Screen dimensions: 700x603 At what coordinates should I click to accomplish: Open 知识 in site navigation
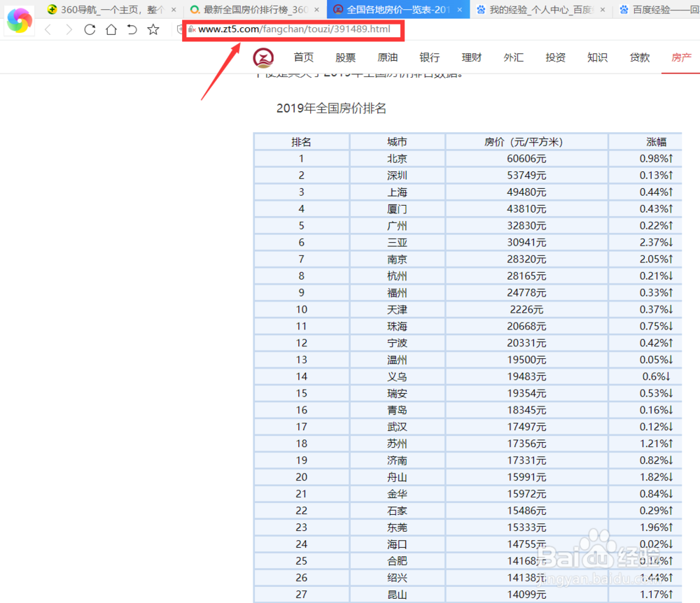597,57
